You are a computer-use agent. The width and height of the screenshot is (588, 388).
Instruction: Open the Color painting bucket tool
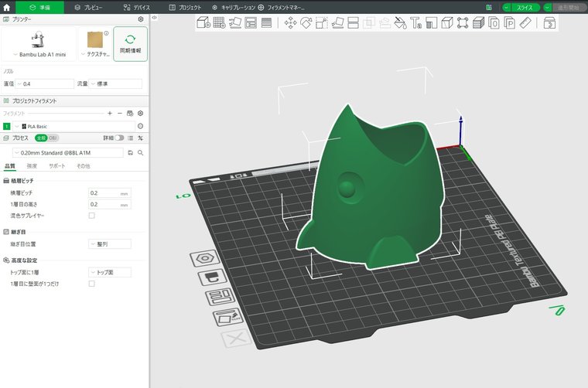pyautogui.click(x=400, y=23)
